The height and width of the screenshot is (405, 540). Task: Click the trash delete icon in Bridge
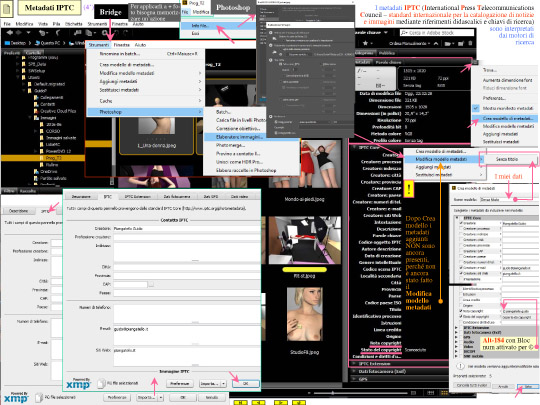click(470, 43)
